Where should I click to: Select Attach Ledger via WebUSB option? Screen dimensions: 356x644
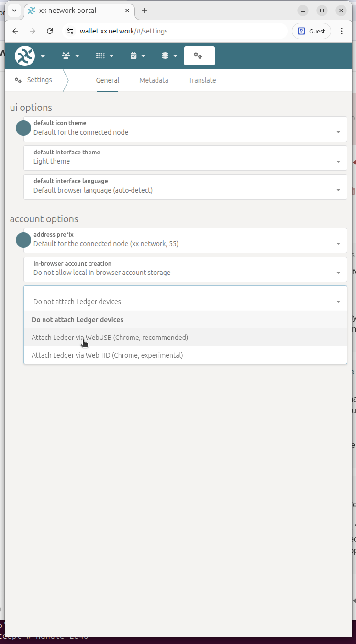pos(110,338)
